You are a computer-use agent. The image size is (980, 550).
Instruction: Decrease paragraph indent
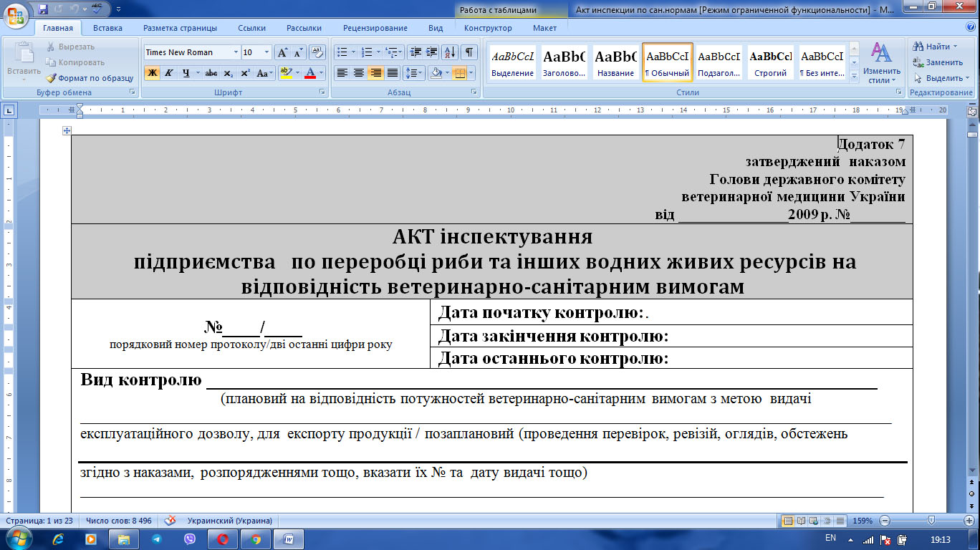click(415, 52)
